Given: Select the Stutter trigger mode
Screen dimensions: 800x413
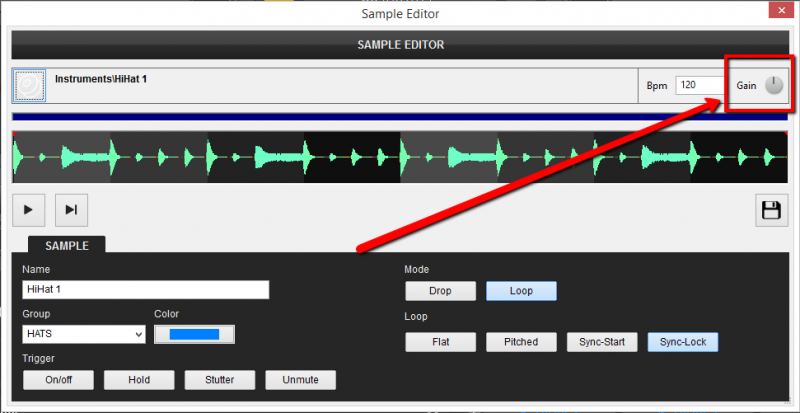Looking at the screenshot, I should [x=220, y=380].
